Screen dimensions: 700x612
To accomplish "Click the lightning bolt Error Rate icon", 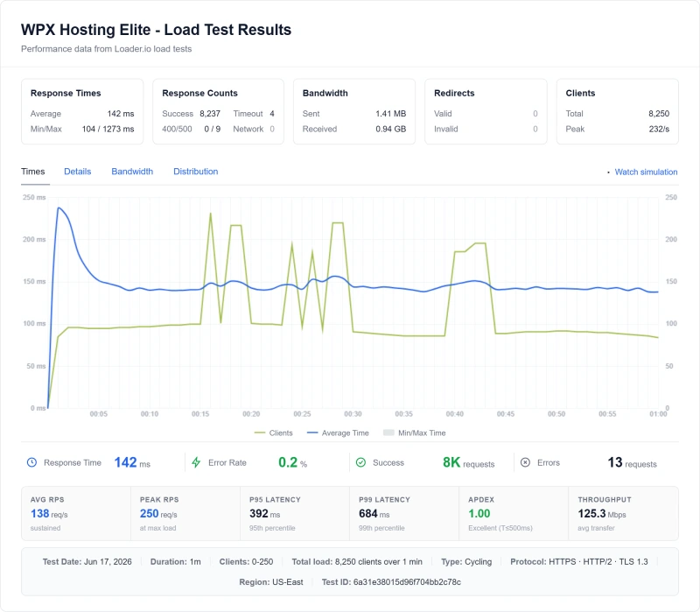I will pyautogui.click(x=196, y=462).
